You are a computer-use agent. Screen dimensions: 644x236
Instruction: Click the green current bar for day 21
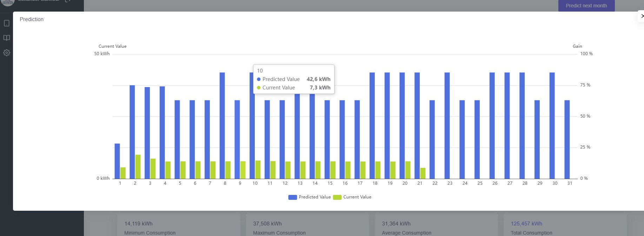tap(423, 173)
